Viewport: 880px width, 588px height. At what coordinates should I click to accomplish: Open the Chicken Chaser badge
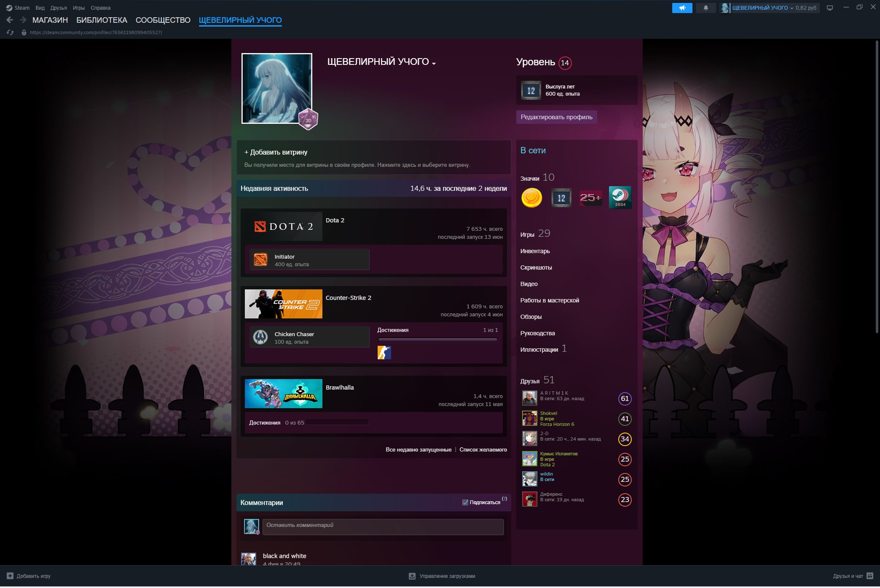(310, 337)
